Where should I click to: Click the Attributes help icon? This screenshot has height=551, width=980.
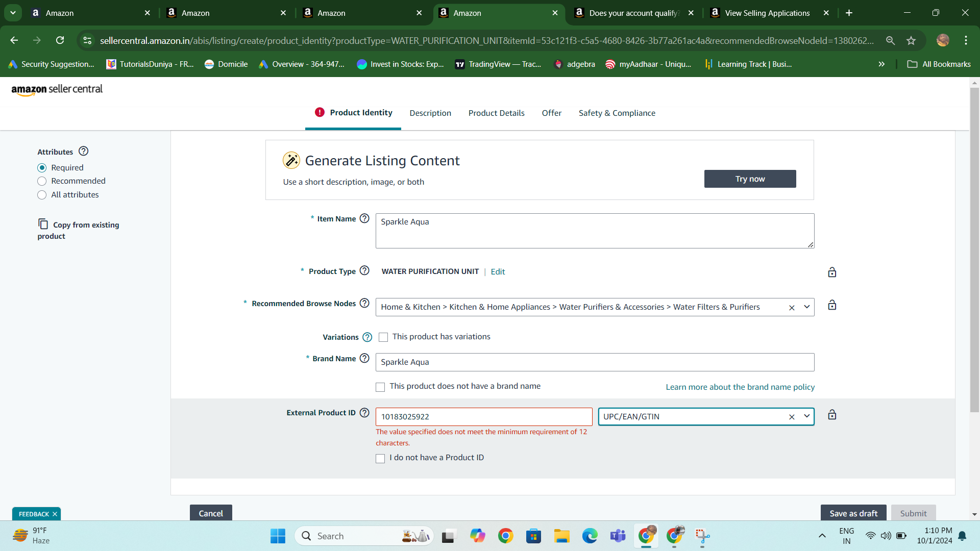click(x=84, y=151)
